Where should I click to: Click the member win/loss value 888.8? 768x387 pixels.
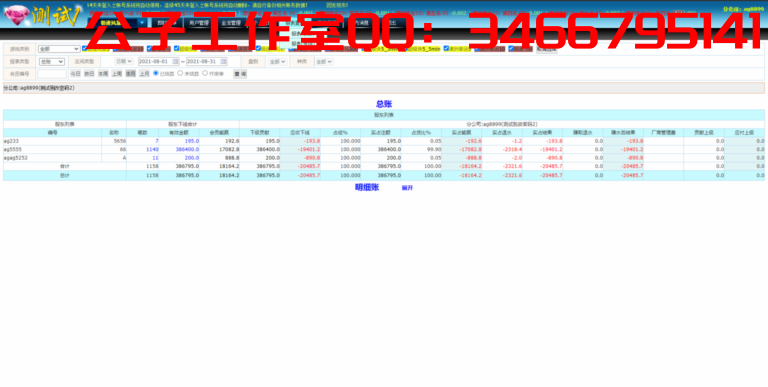[232, 158]
